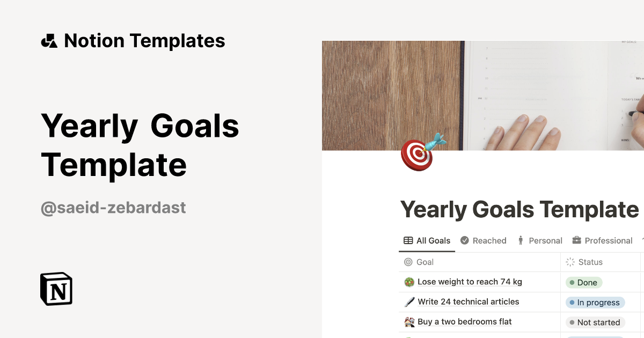The image size is (644, 338).
Task: Click the target icon in Goal column header
Action: coord(408,262)
